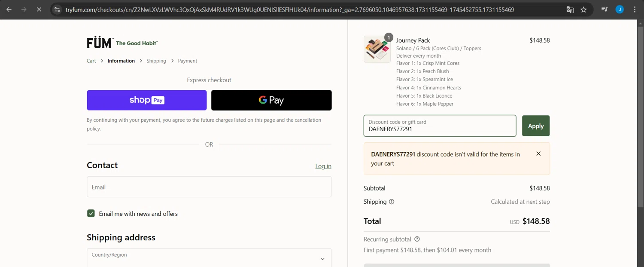The height and width of the screenshot is (267, 644).
Task: Open the Chrome profile avatar
Action: pyautogui.click(x=620, y=9)
